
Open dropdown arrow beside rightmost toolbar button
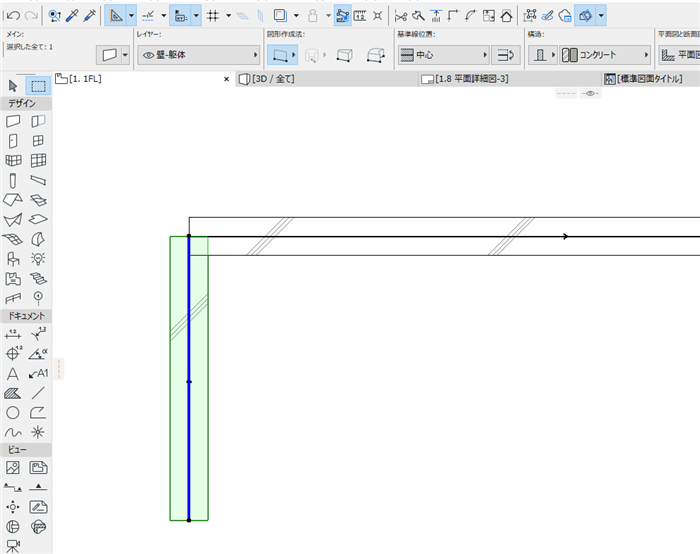coord(601,16)
